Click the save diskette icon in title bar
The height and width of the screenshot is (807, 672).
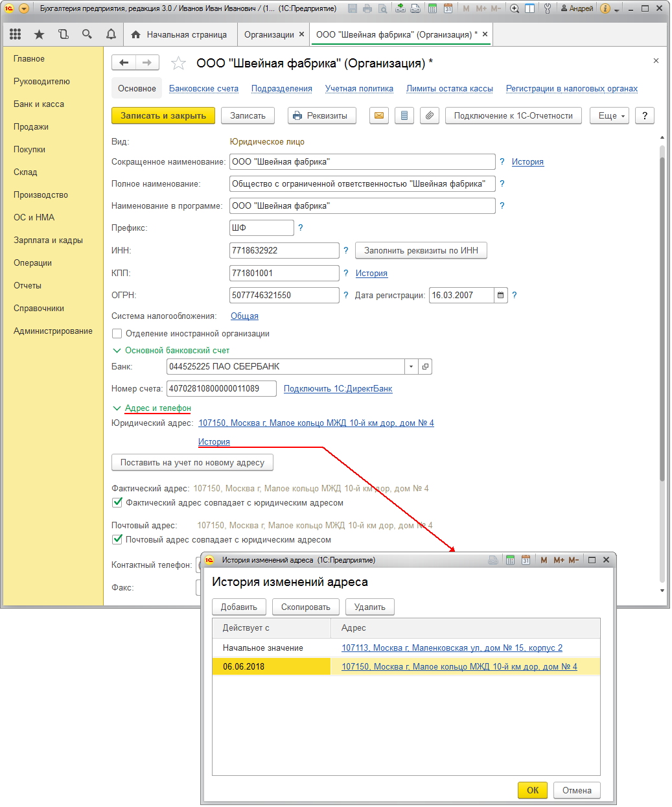[353, 8]
